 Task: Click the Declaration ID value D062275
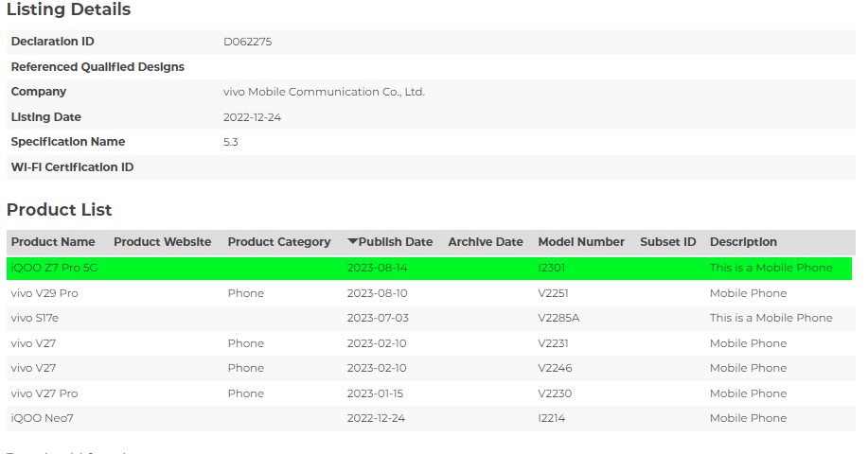(247, 42)
